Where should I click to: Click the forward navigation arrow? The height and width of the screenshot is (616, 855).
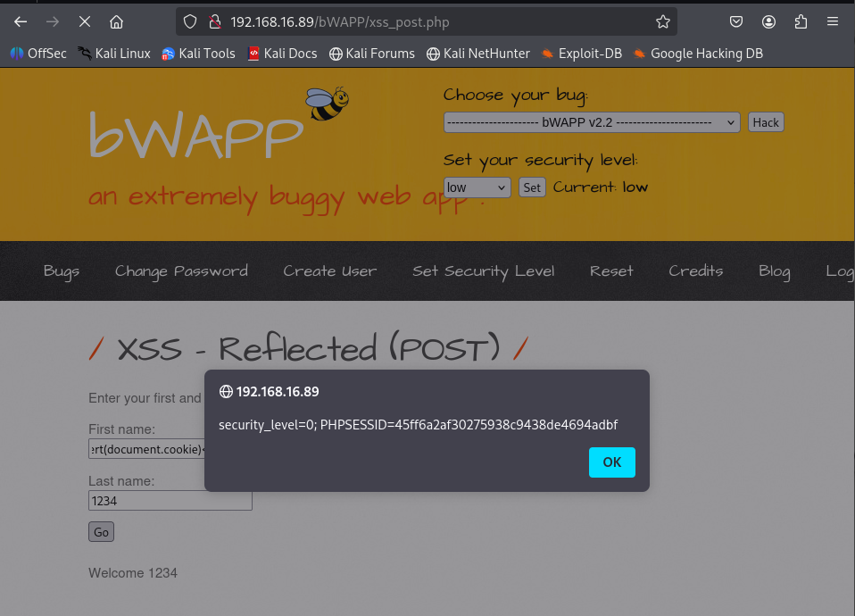(x=53, y=21)
